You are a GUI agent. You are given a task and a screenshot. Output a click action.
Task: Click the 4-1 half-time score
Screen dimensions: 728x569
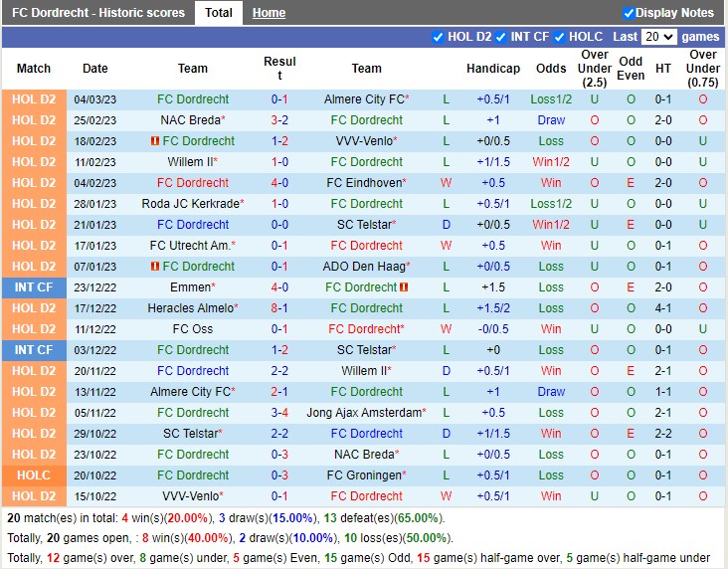coord(663,308)
